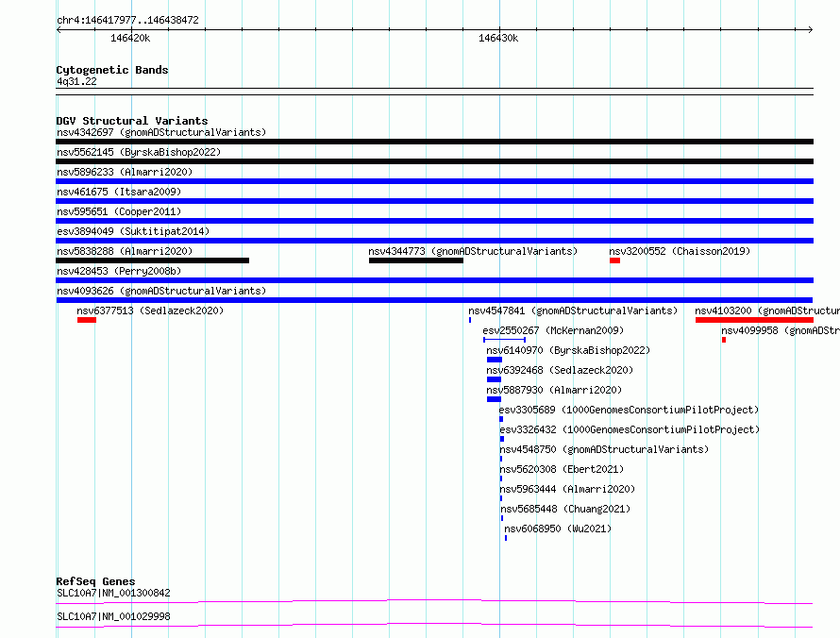Click the blue bar under nsv4093626
Viewport: 840px width, 638px height.
pos(434,300)
